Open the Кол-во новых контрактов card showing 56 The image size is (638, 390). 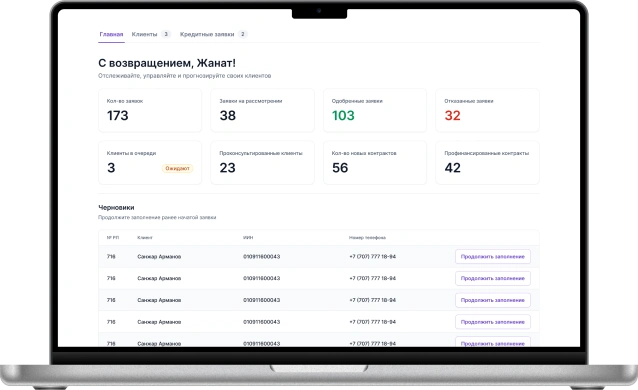point(375,162)
